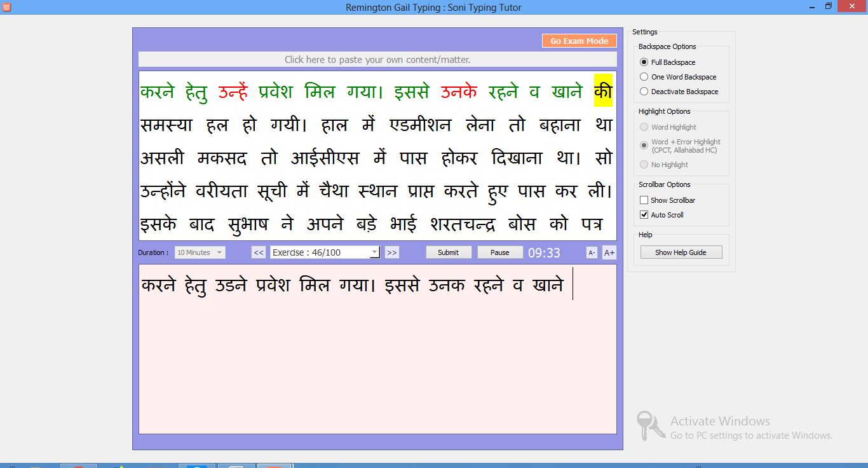This screenshot has height=468, width=868.
Task: Go to previous exercise with << arrow
Action: coord(258,252)
